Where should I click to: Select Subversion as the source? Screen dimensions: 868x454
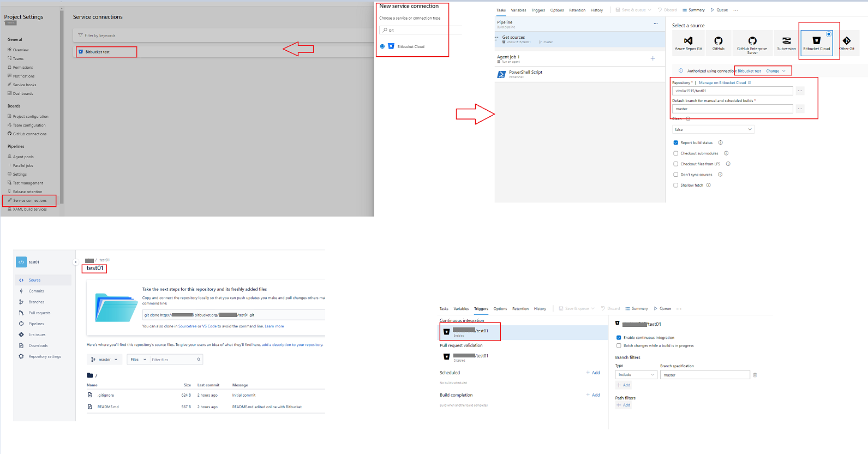[786, 43]
